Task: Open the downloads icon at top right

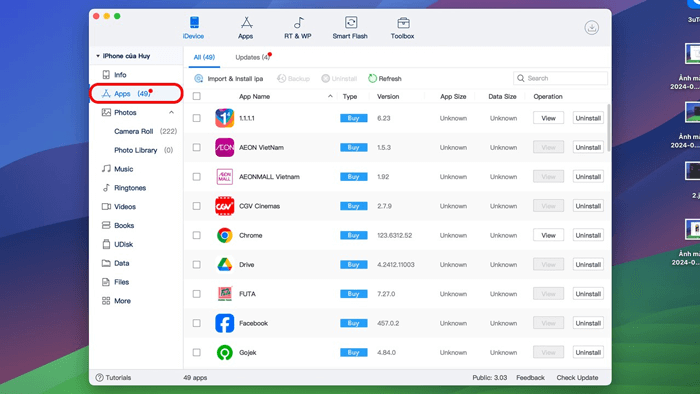Action: pyautogui.click(x=592, y=28)
